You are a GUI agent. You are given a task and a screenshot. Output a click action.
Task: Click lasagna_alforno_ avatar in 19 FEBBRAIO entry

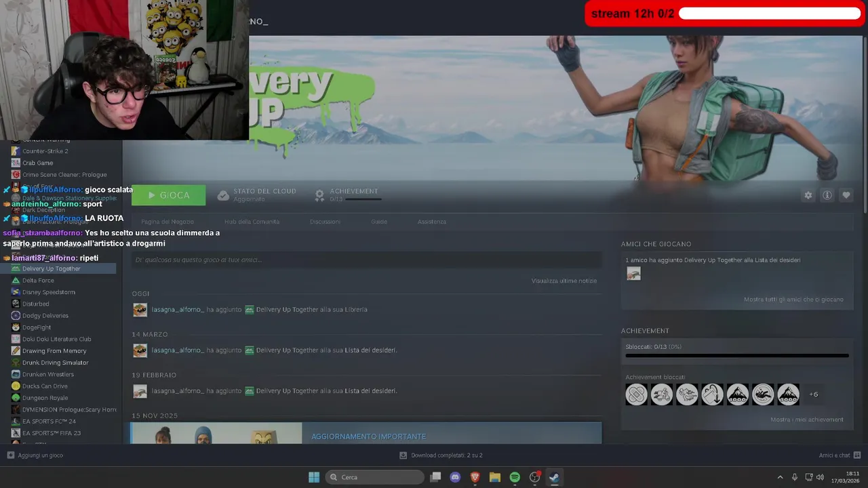(140, 391)
